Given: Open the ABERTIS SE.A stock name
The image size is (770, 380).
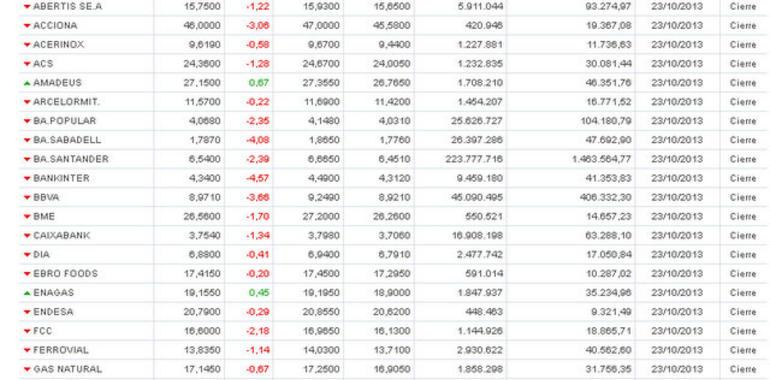Looking at the screenshot, I should coord(67,6).
